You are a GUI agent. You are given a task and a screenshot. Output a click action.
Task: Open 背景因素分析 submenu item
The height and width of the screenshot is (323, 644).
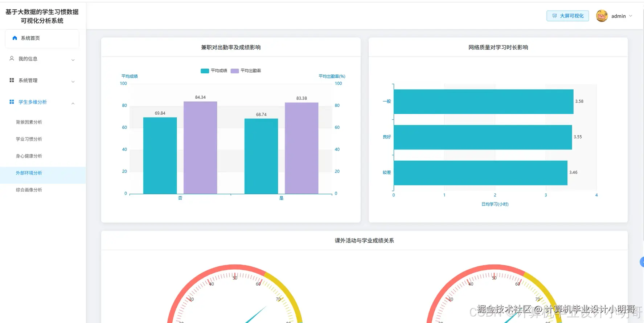click(29, 122)
